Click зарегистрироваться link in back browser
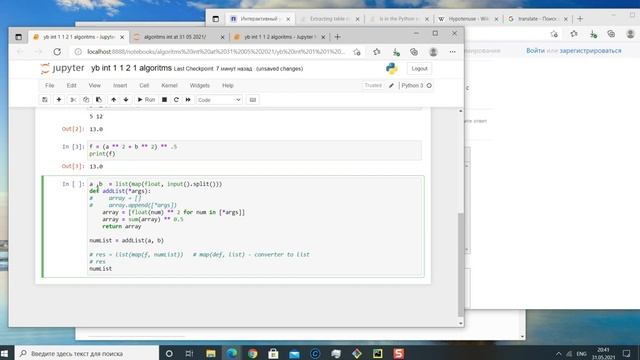 click(x=590, y=51)
